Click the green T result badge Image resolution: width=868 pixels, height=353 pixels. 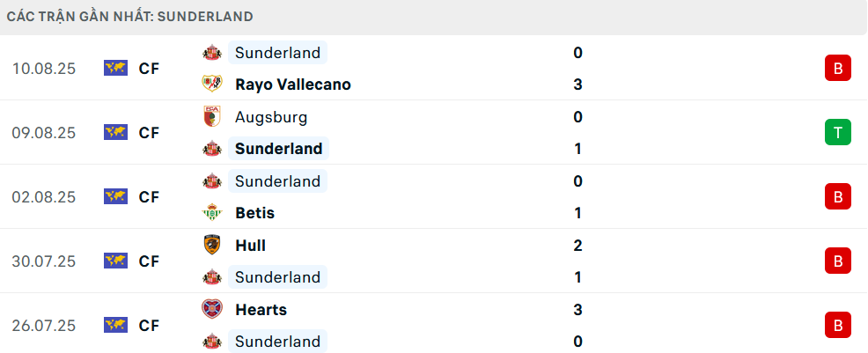pyautogui.click(x=837, y=133)
